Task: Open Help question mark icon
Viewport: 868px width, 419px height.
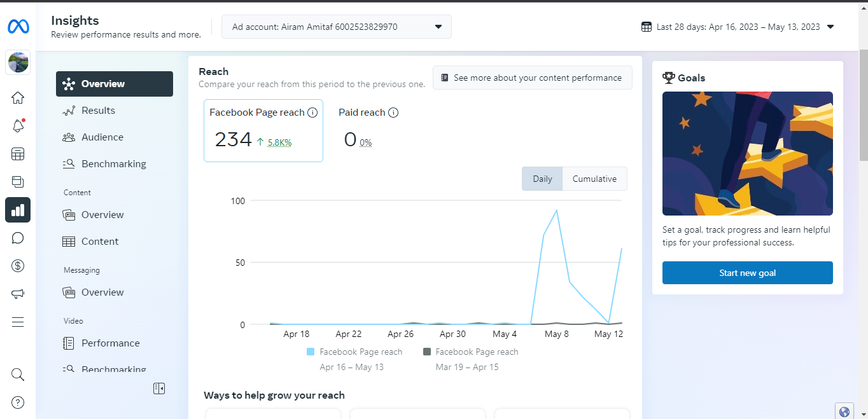Action: click(18, 402)
